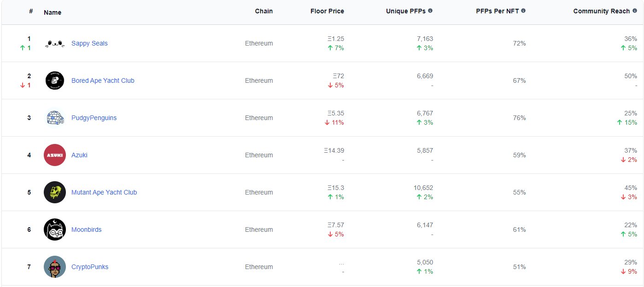Click the PudgyPenguins igloo logo

55,118
